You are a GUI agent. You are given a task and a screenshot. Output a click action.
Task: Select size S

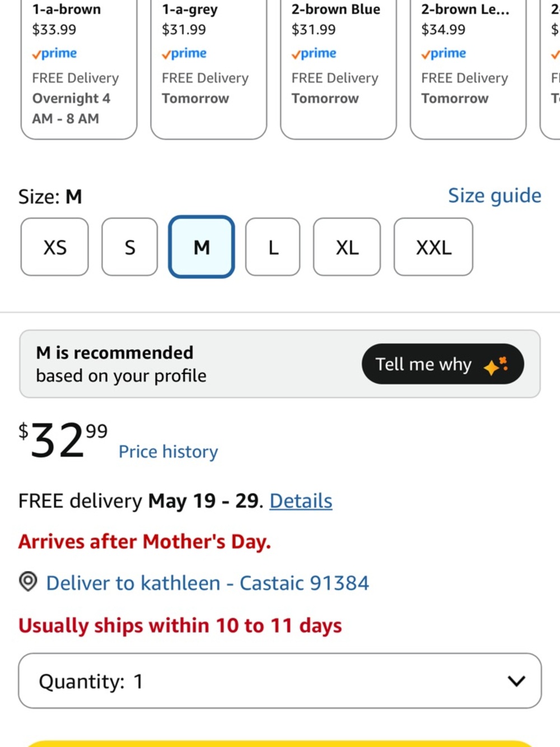click(x=129, y=247)
